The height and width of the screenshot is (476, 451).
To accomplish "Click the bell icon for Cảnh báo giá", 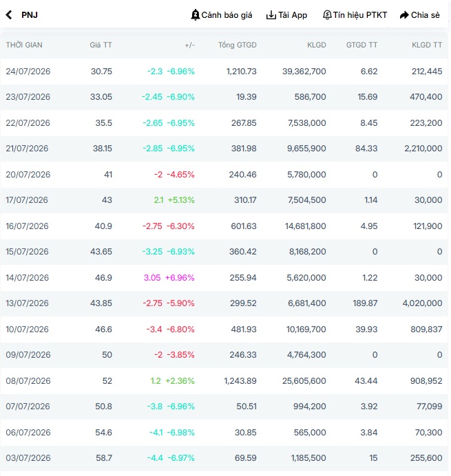I will (x=195, y=15).
